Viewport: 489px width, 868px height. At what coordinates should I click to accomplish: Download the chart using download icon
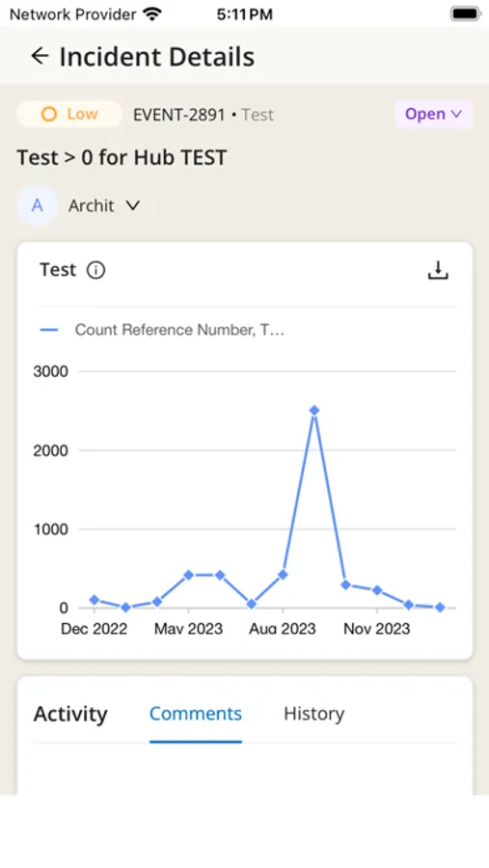438,270
